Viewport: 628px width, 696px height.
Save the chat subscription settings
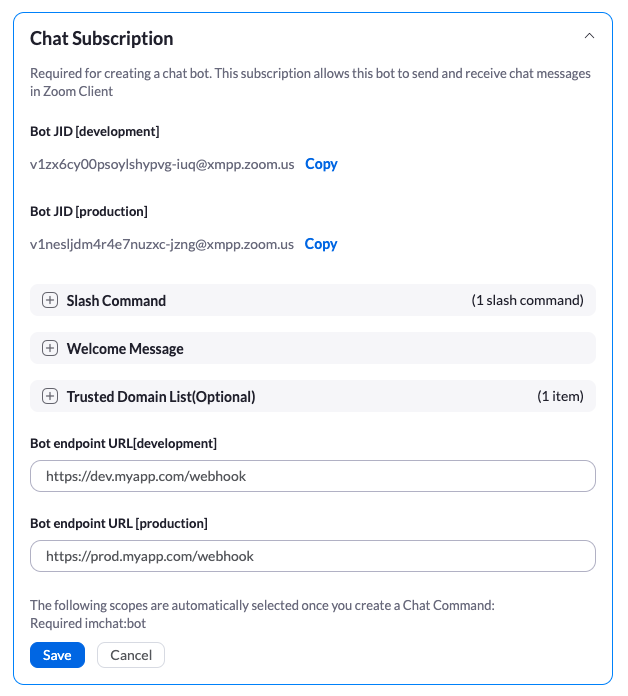click(x=57, y=655)
